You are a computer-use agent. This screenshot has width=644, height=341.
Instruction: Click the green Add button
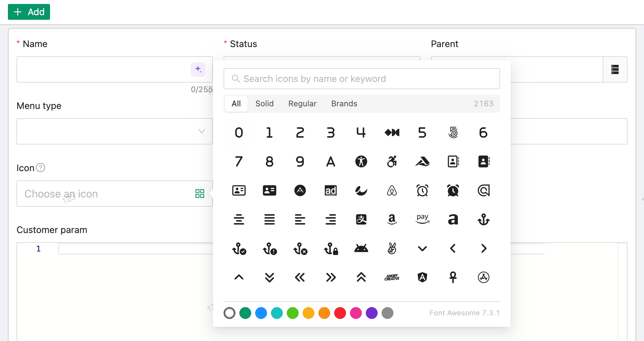(29, 12)
